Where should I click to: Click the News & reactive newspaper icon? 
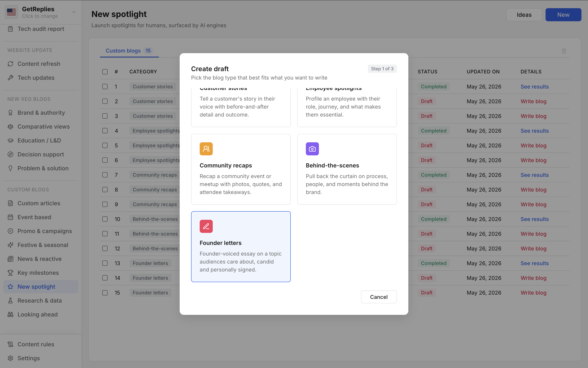point(10,259)
